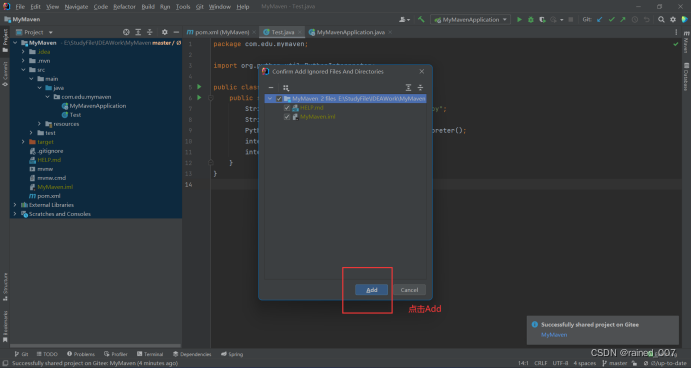Click the Debug bug icon
This screenshot has height=368, width=692.
(x=530, y=19)
